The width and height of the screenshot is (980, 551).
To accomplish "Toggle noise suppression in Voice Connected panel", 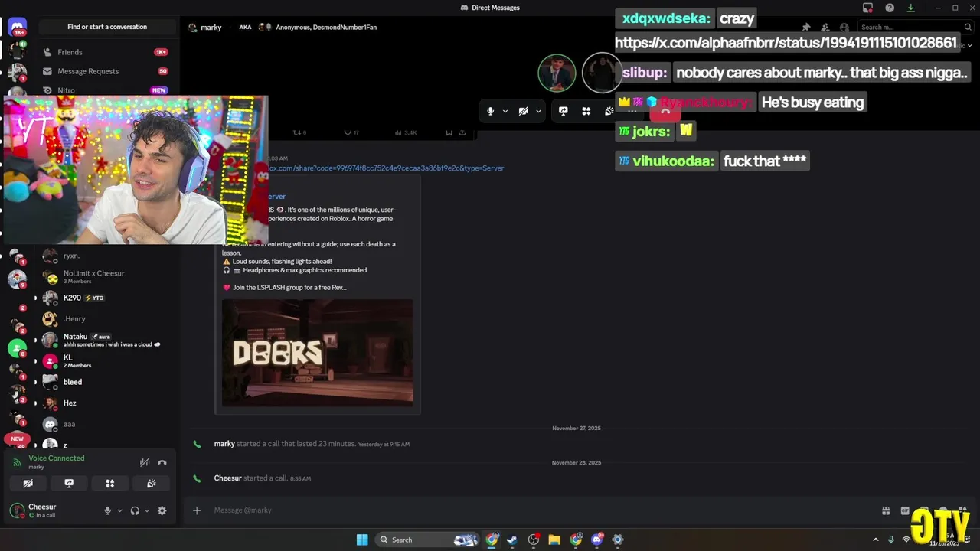I will pos(145,462).
